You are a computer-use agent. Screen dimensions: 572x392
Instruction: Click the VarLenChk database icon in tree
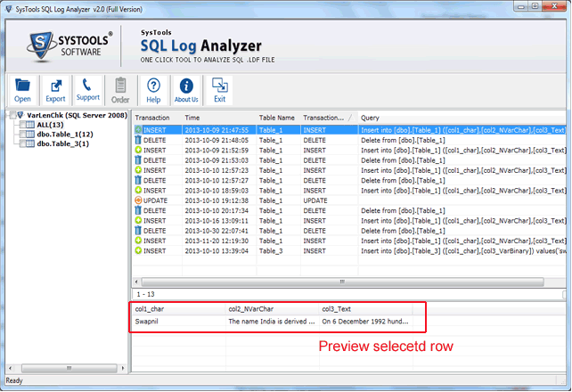[20, 115]
